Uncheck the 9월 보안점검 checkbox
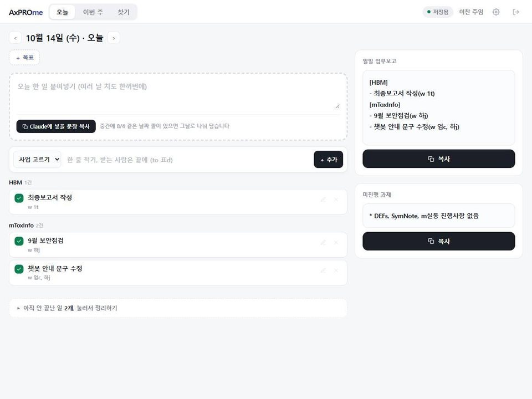The image size is (532, 399). coord(19,241)
